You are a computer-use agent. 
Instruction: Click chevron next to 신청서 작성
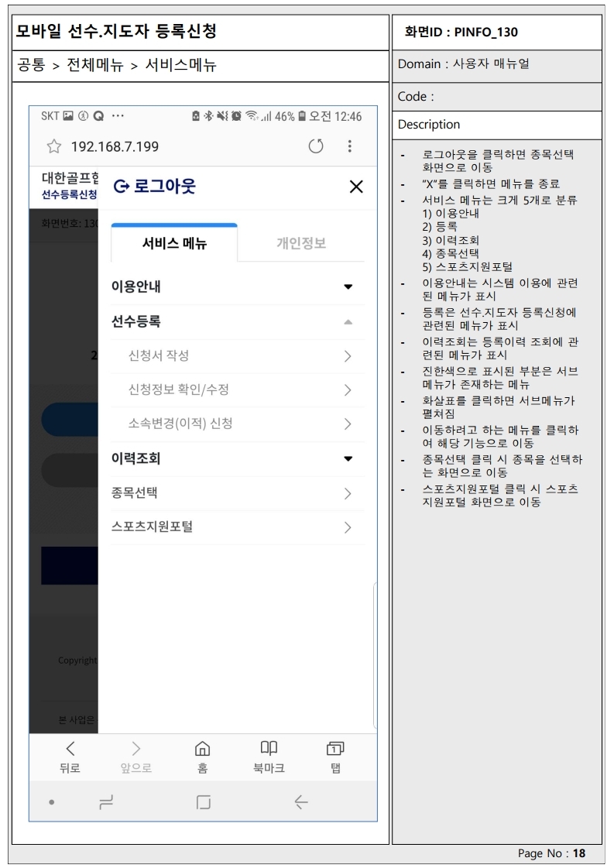coord(348,356)
